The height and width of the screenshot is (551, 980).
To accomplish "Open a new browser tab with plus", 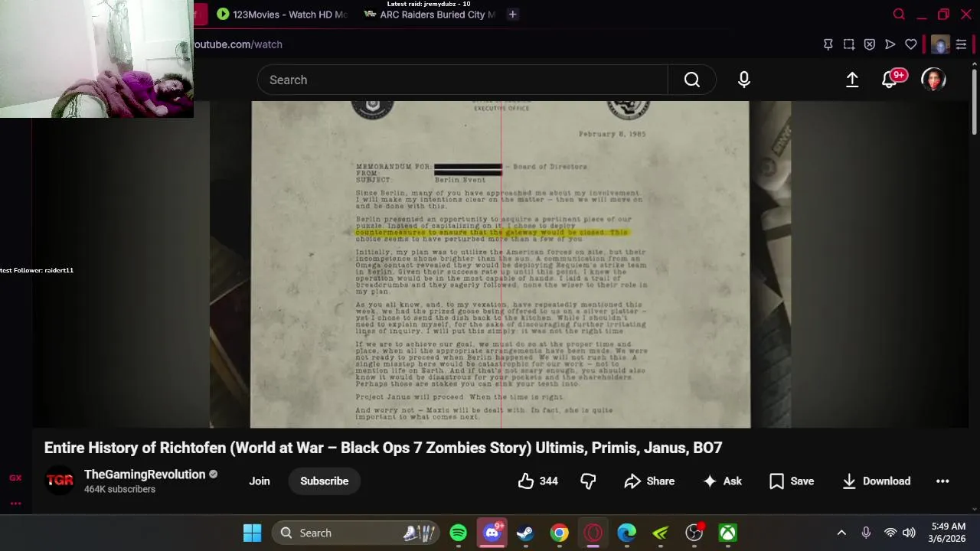I will pyautogui.click(x=513, y=15).
